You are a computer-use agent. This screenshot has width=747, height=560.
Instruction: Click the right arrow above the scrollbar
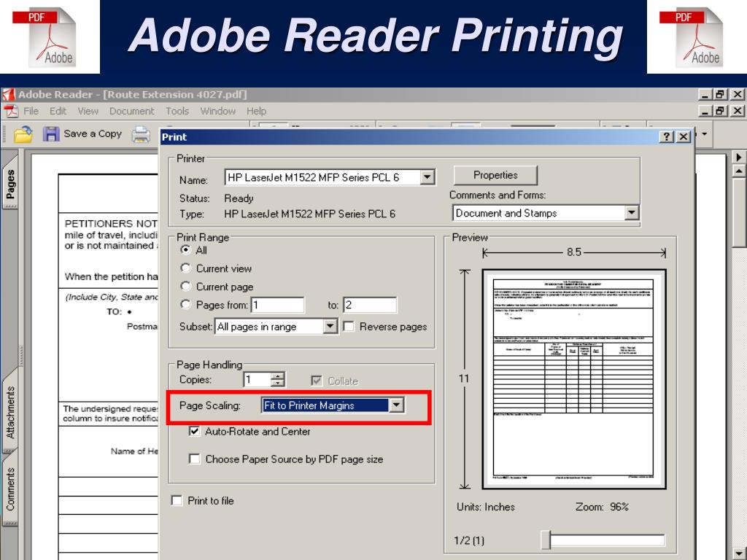738,157
